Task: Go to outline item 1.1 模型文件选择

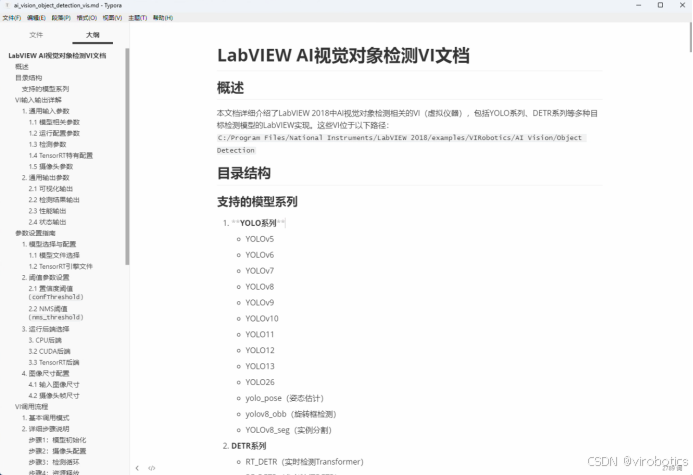Action: (x=54, y=255)
